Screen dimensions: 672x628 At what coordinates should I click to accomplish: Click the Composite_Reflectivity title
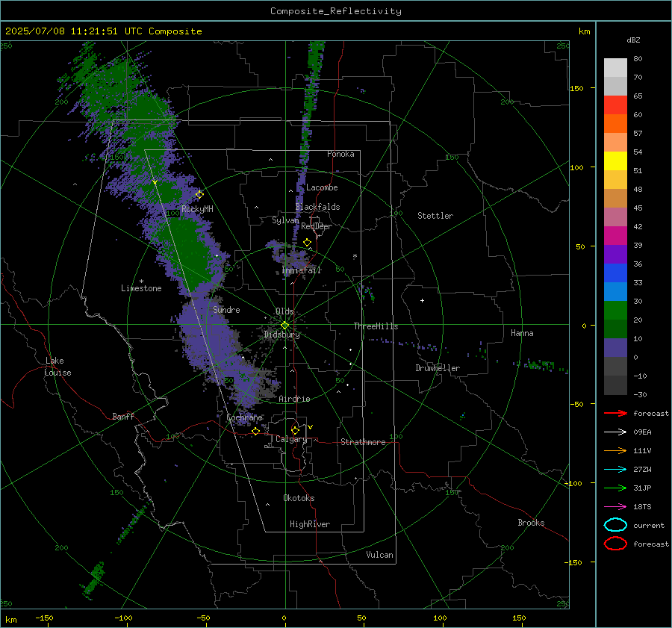(336, 11)
